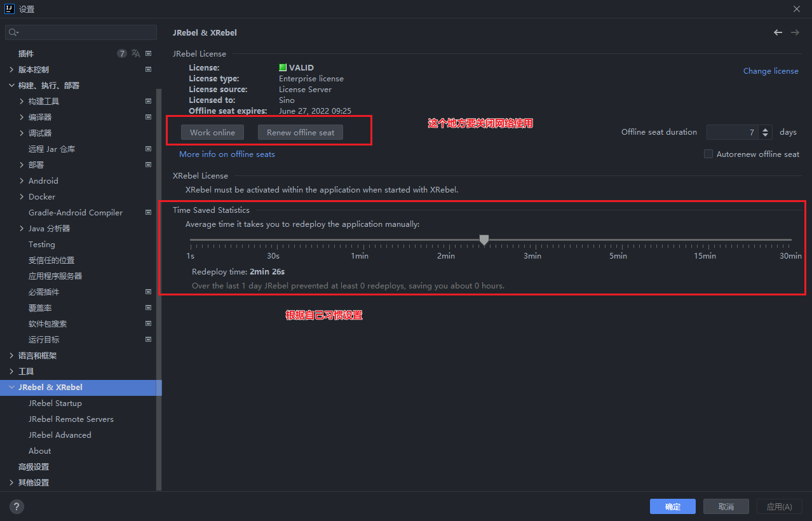Expand the 语言和框架 tree node
Screen dimensions: 812x521
[x=11, y=355]
